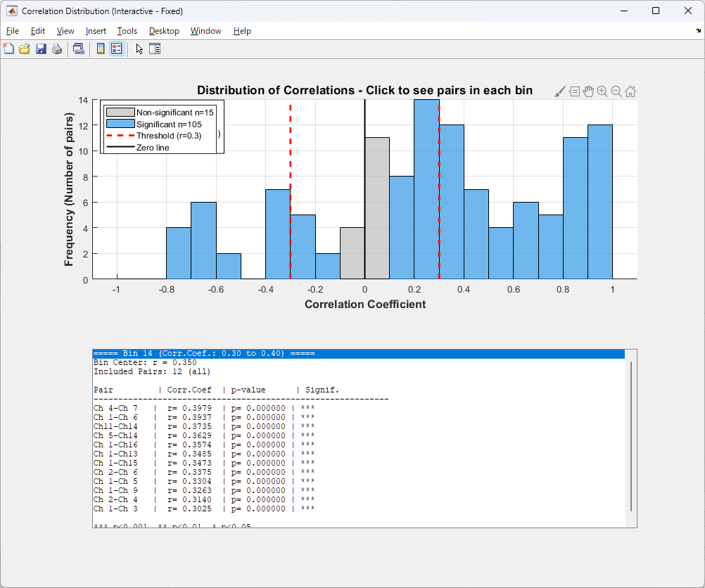Activate the Pan hand tool on the axes

(x=588, y=91)
